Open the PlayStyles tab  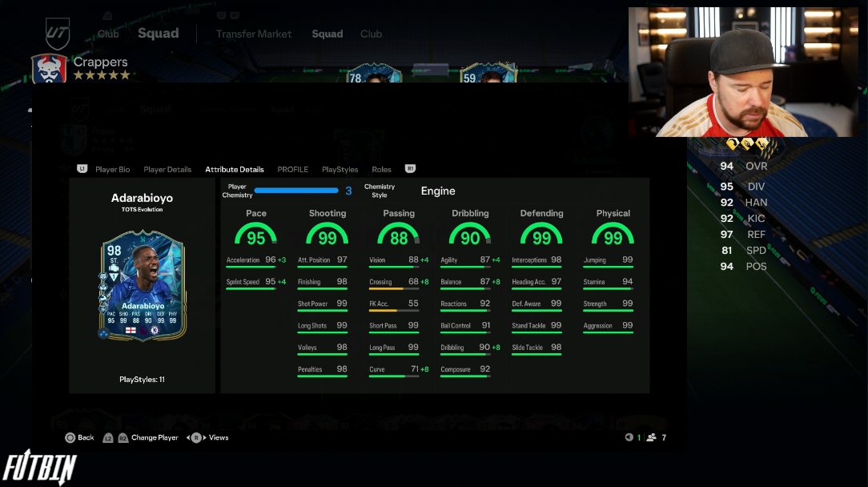coord(340,170)
